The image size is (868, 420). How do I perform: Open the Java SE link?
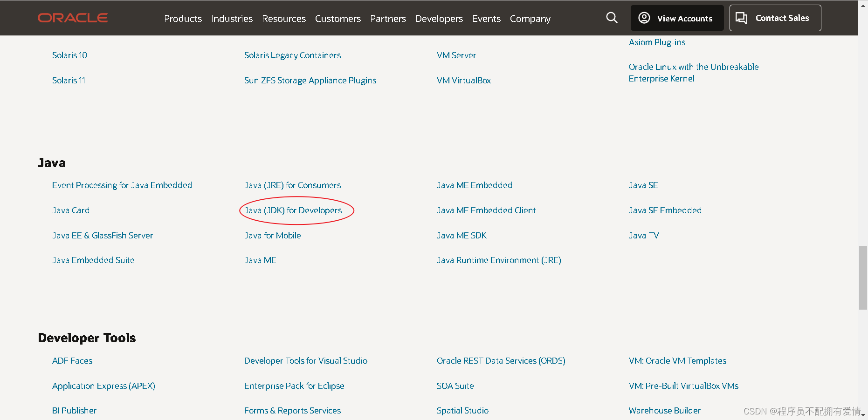point(643,185)
